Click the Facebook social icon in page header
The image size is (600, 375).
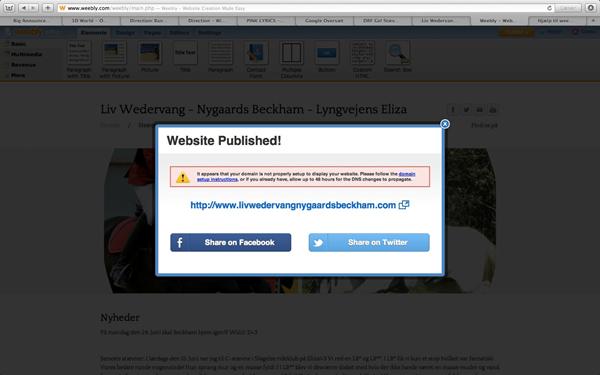453,110
